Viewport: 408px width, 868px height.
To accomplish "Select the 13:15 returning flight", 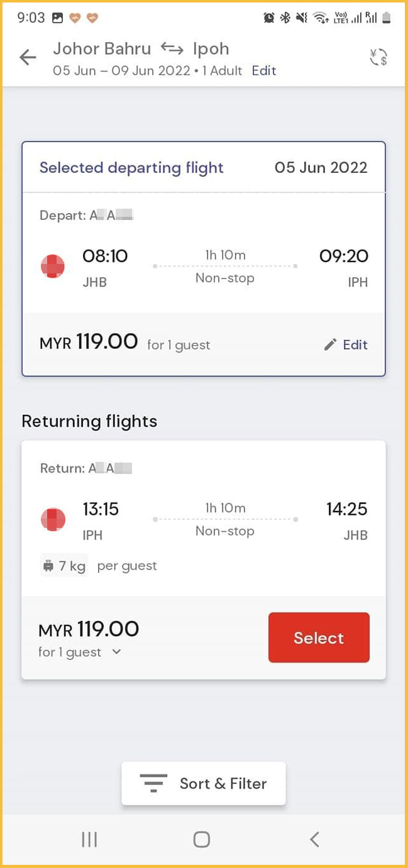I will coord(319,638).
